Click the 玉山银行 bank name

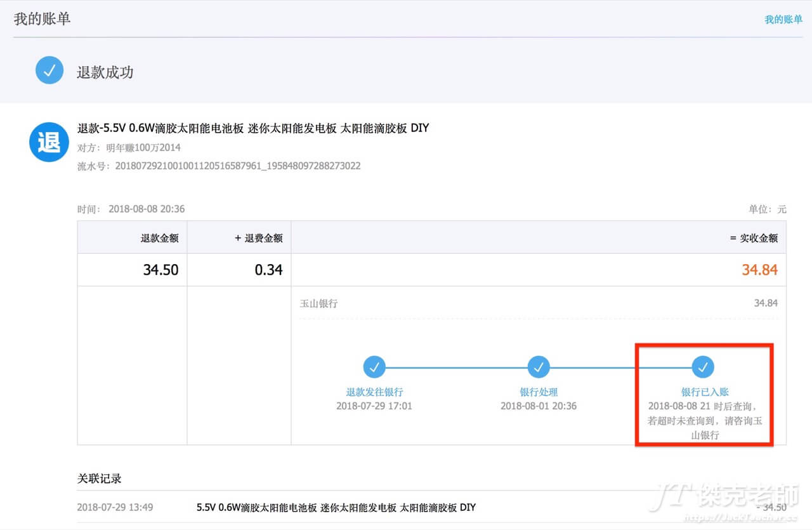319,303
